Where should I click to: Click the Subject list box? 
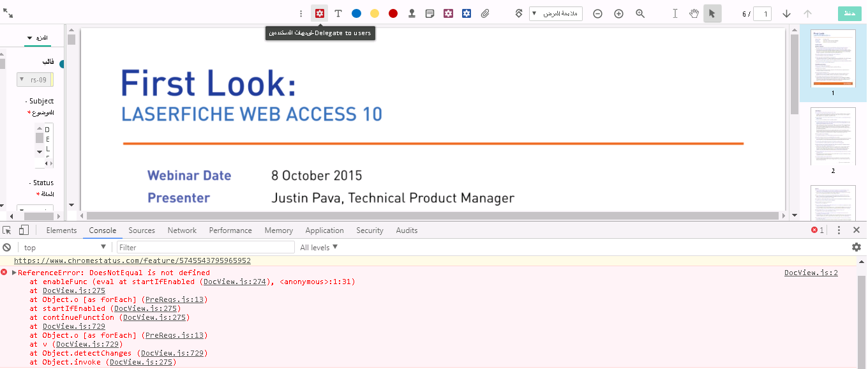(44, 145)
